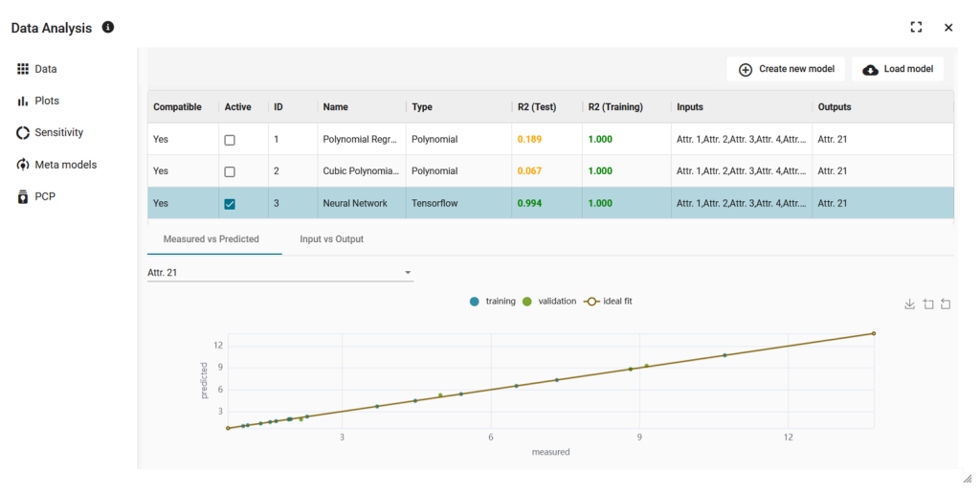Select the Polynomial Regr... name cell
980x495 pixels.
[x=362, y=140]
